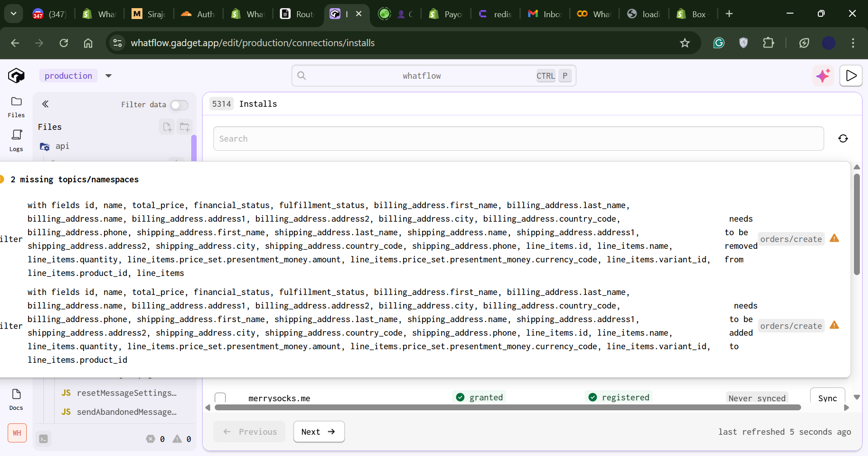Switch to the Inbox Gmail tab
The image size is (868, 456).
point(545,14)
